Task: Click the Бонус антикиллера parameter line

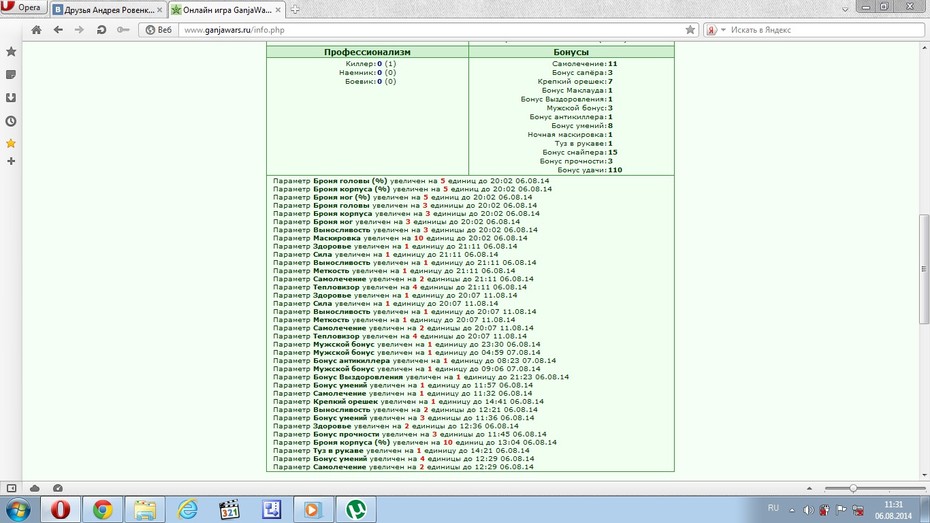Action: tap(414, 361)
